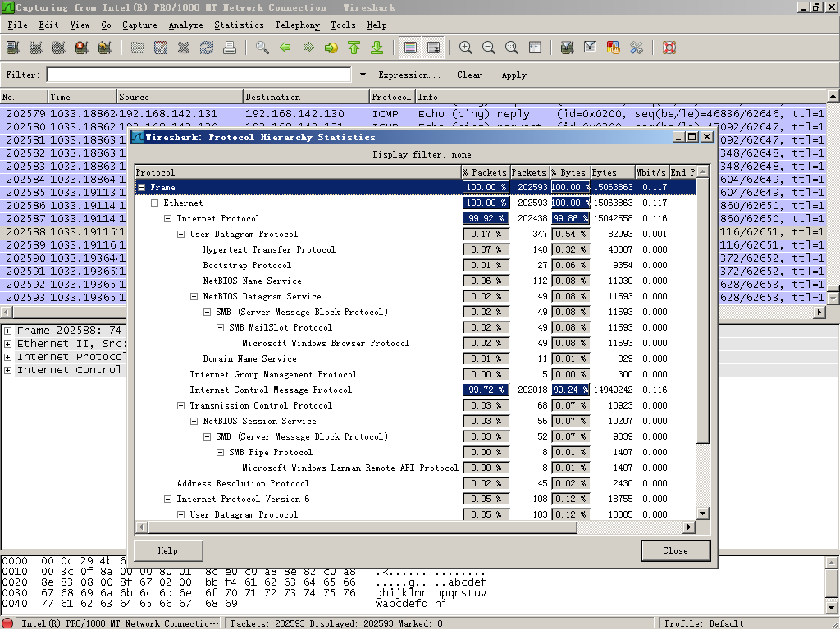This screenshot has width=840, height=630.
Task: Expand Ethernet II in packet details
Action: pos(8,344)
